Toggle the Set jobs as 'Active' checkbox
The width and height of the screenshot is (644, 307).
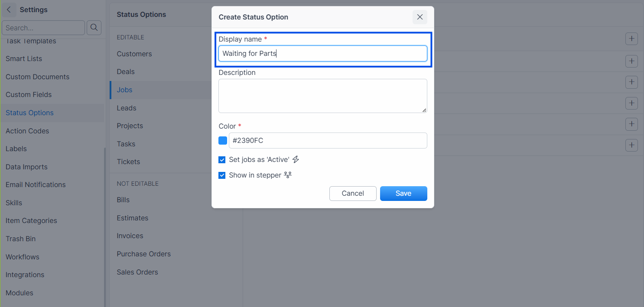(x=222, y=160)
